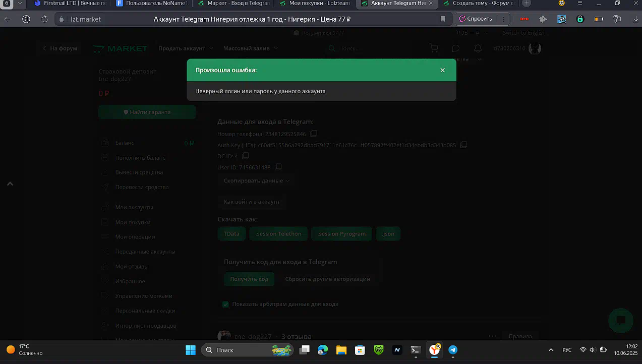Go back in browser history
This screenshot has height=364, width=642.
(7, 19)
